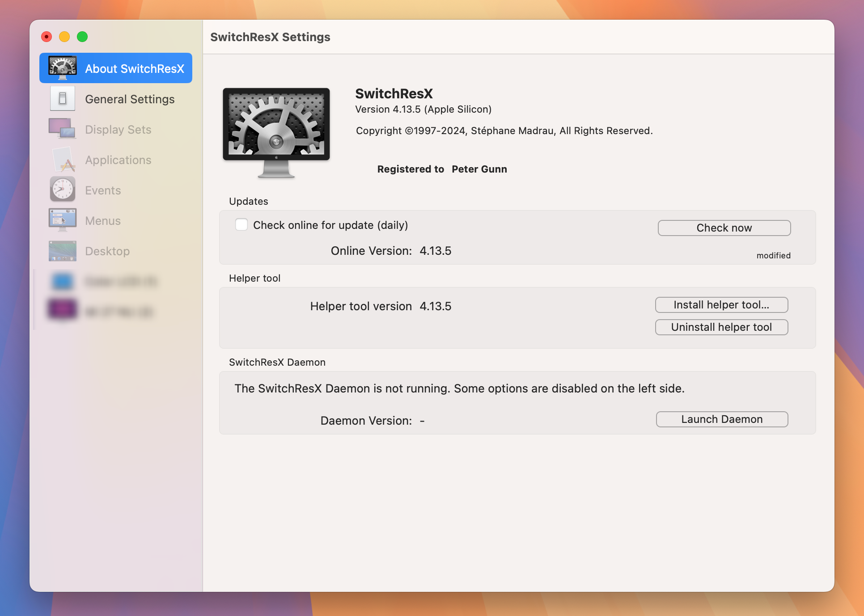
Task: Launch the SwitchResX Daemon
Action: click(722, 419)
